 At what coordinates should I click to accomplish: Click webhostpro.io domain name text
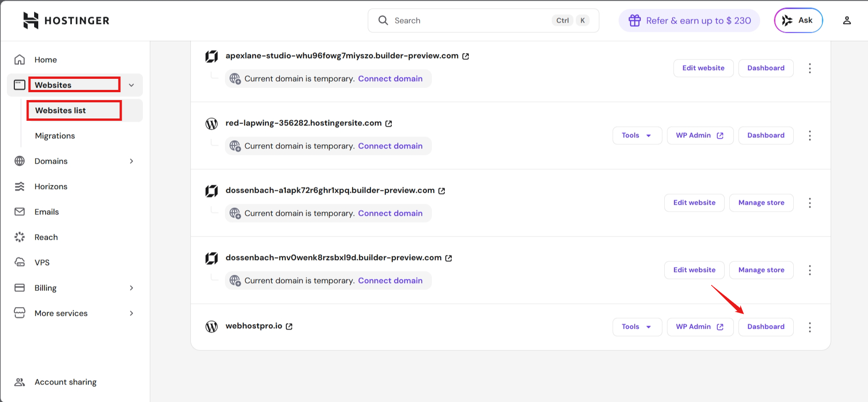254,325
